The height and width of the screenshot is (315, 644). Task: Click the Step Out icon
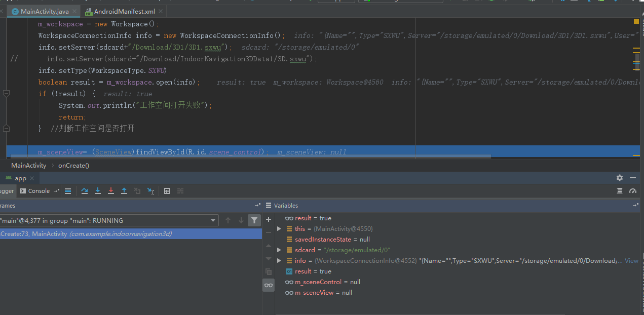tap(124, 191)
